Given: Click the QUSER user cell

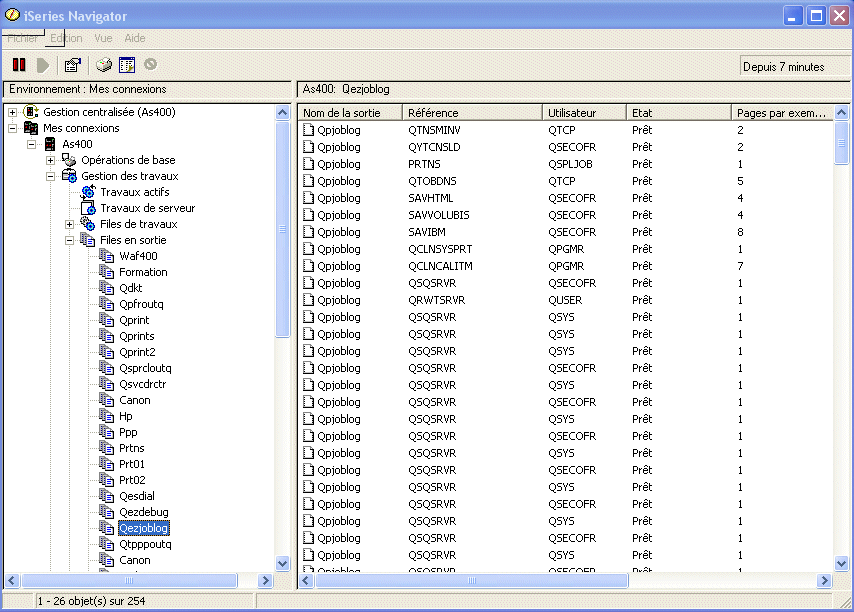Looking at the screenshot, I should (565, 300).
